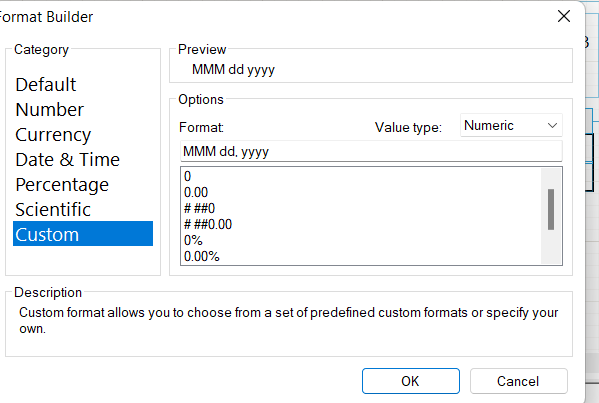Close the Format Builder dialog
599x403 pixels.
[564, 16]
